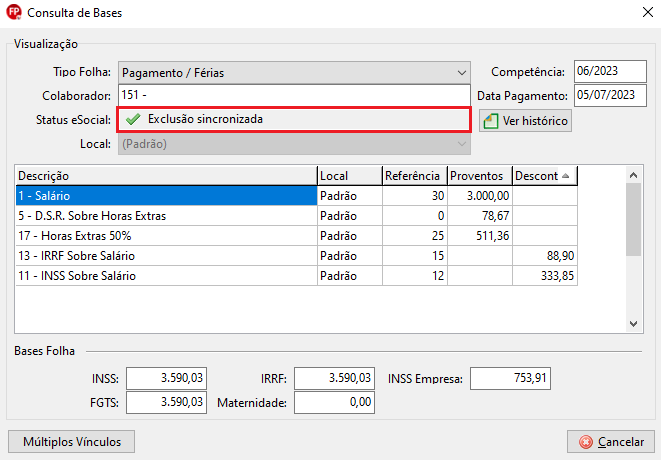The height and width of the screenshot is (460, 661).
Task: Click the Múltiplos Vínculos button
Action: coord(72,441)
